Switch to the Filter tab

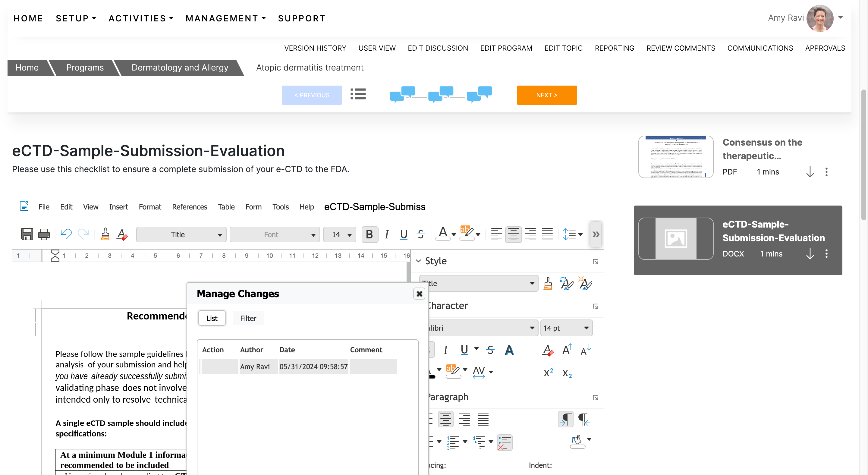(248, 318)
